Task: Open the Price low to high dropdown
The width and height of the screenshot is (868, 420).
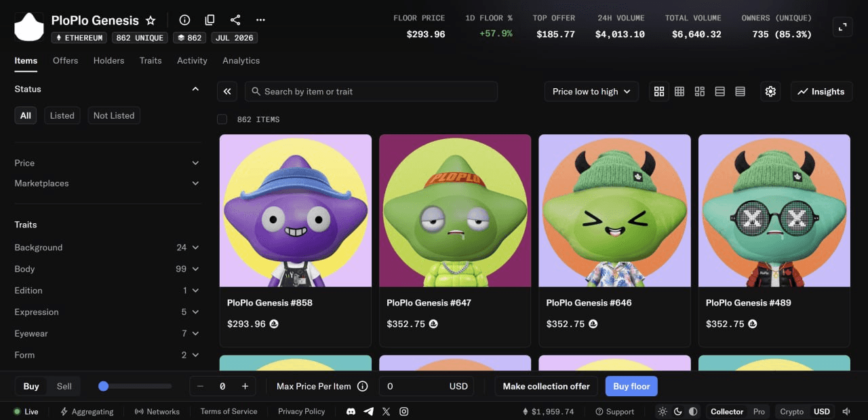Action: tap(591, 92)
